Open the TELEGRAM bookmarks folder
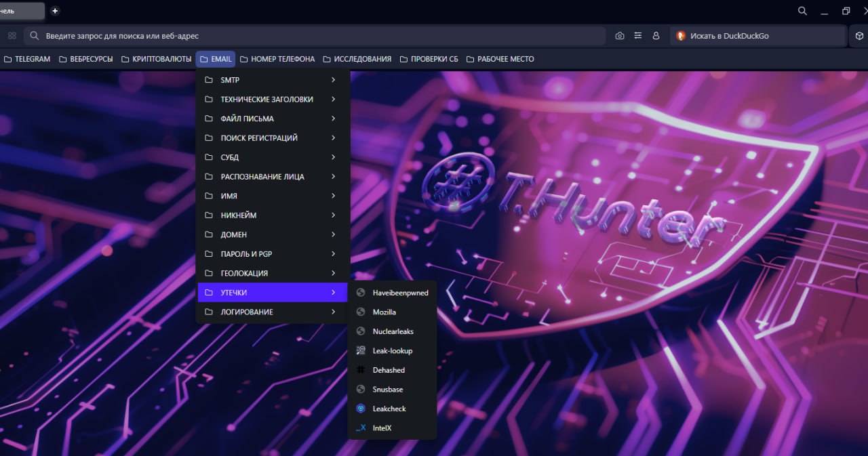Screen dimensions: 868x456 [27, 59]
